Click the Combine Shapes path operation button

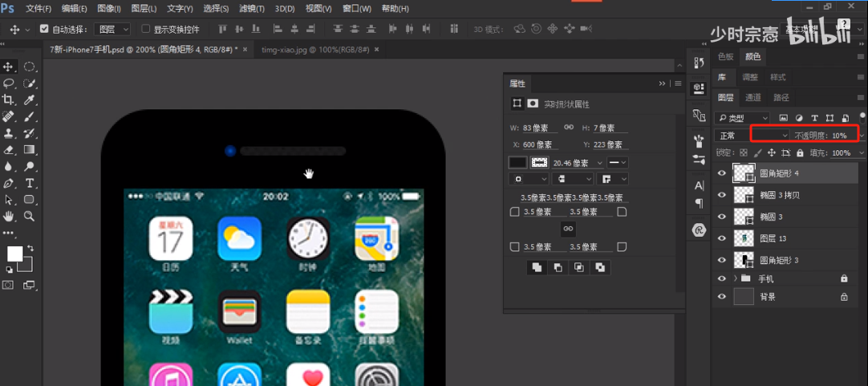point(537,267)
